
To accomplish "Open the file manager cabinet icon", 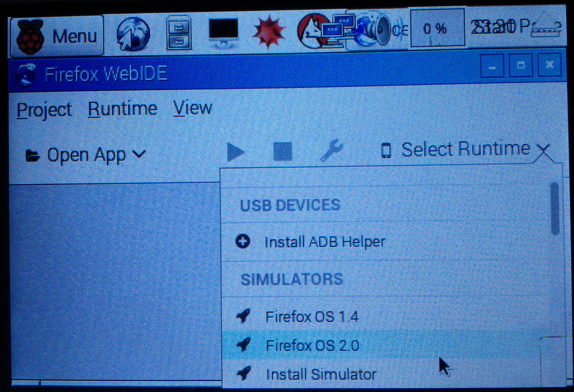I will click(x=178, y=33).
